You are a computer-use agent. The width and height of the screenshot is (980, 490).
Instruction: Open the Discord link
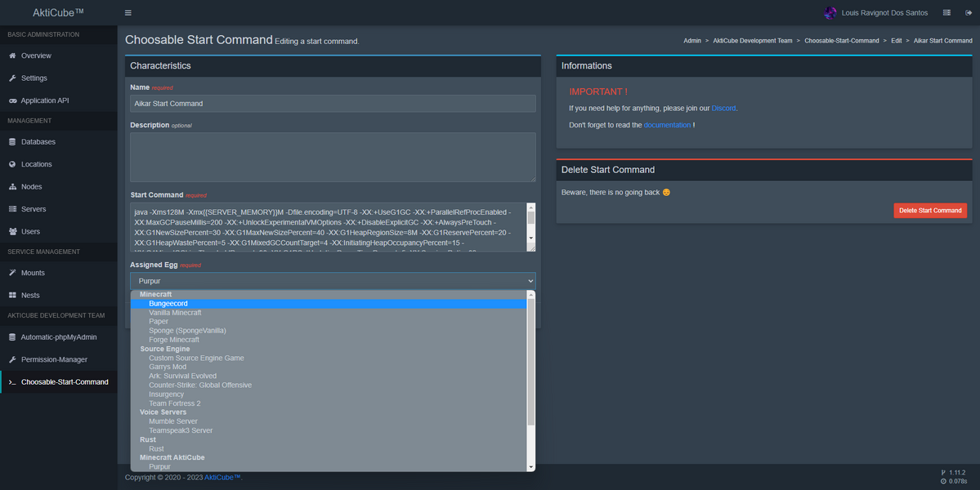point(723,108)
